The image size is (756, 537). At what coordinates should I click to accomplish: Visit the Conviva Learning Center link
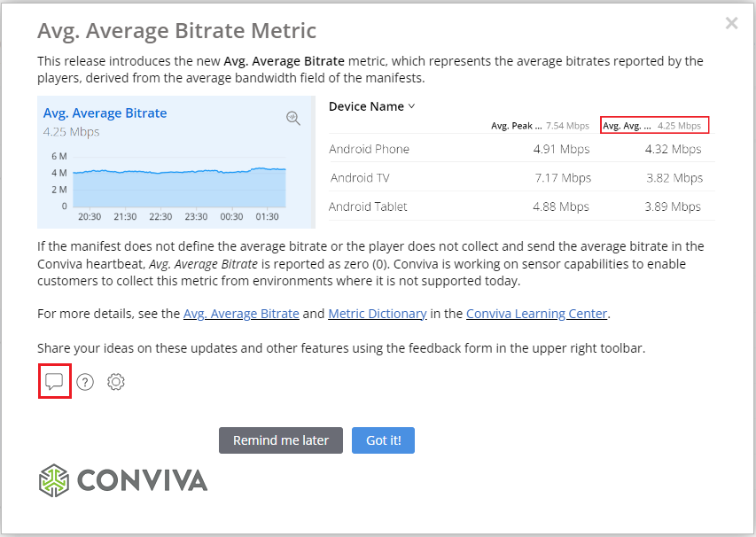(536, 314)
